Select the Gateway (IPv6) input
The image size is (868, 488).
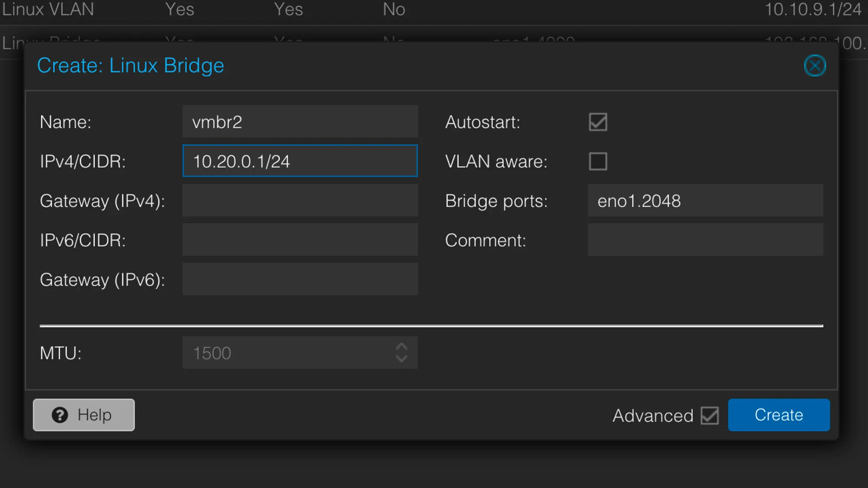coord(300,279)
